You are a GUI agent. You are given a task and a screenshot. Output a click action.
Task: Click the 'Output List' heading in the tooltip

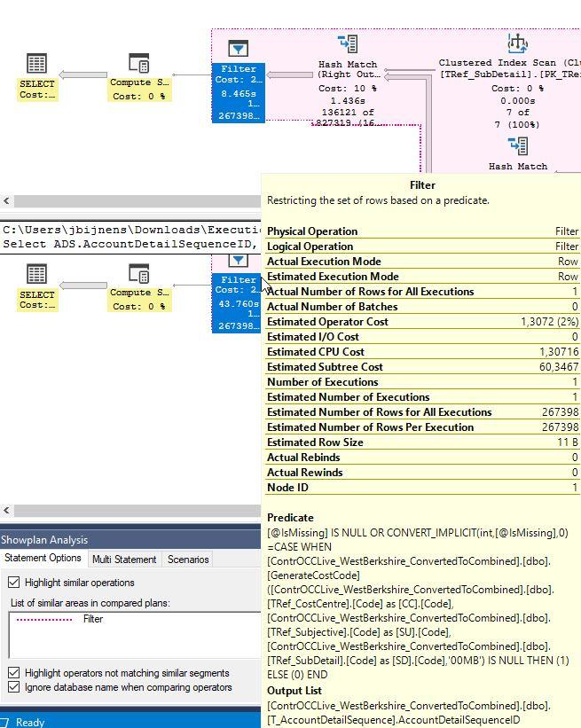point(294,691)
